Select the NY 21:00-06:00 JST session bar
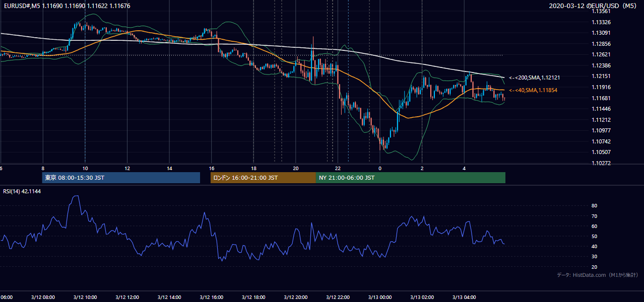The width and height of the screenshot is (644, 302). [411, 178]
